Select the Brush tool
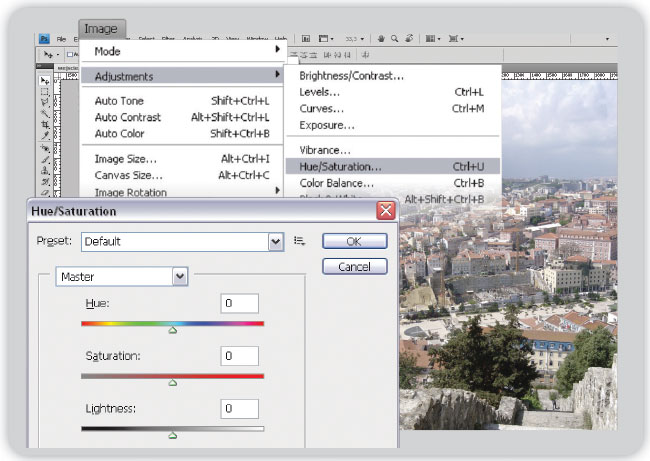 pyautogui.click(x=45, y=158)
